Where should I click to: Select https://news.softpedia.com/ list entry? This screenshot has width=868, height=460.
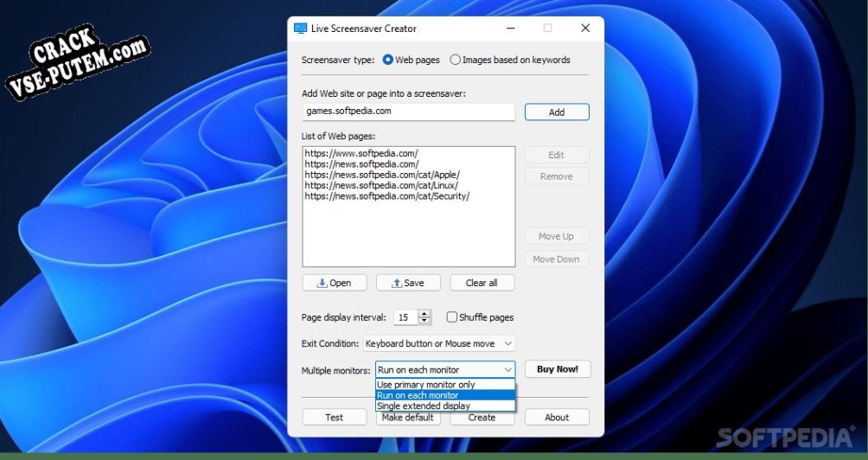point(361,163)
